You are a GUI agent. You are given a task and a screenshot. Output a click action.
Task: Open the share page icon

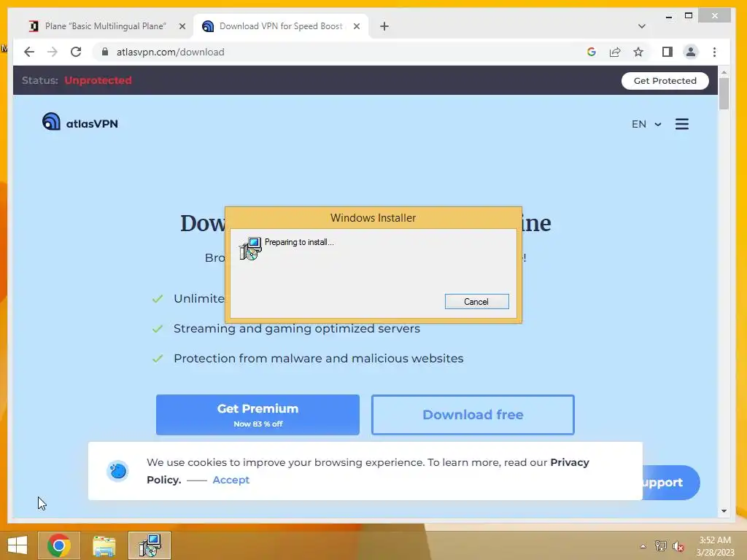click(614, 52)
